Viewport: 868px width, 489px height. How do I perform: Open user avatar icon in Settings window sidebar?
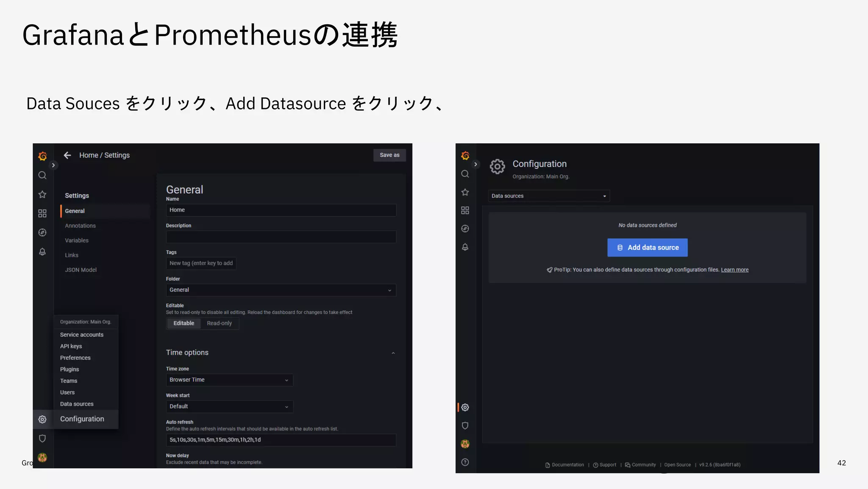tap(42, 457)
